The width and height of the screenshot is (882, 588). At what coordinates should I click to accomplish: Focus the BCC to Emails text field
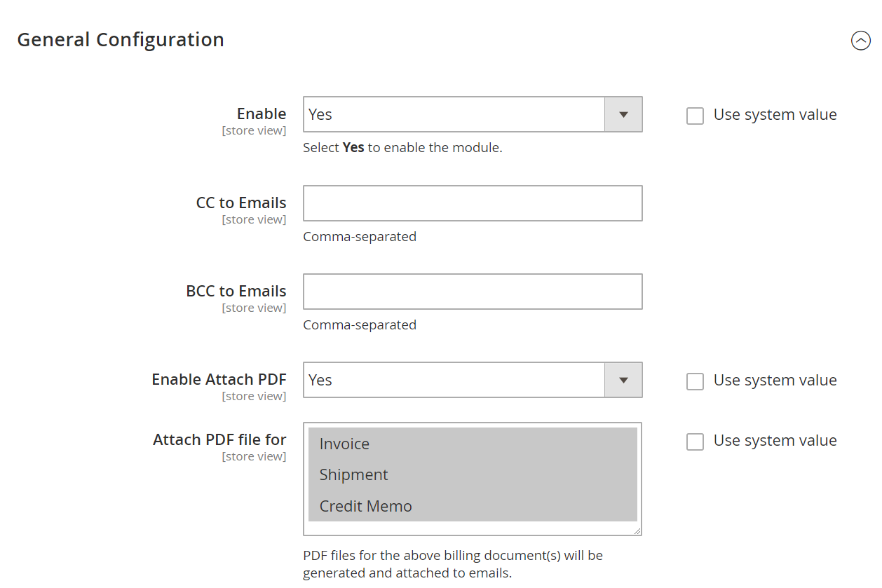coord(473,292)
